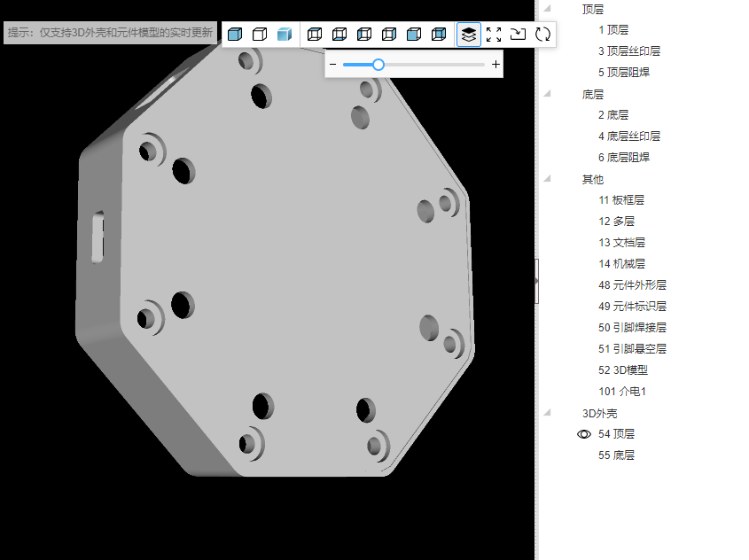The image size is (749, 560).
Task: Click the minus button of the slider
Action: click(333, 64)
